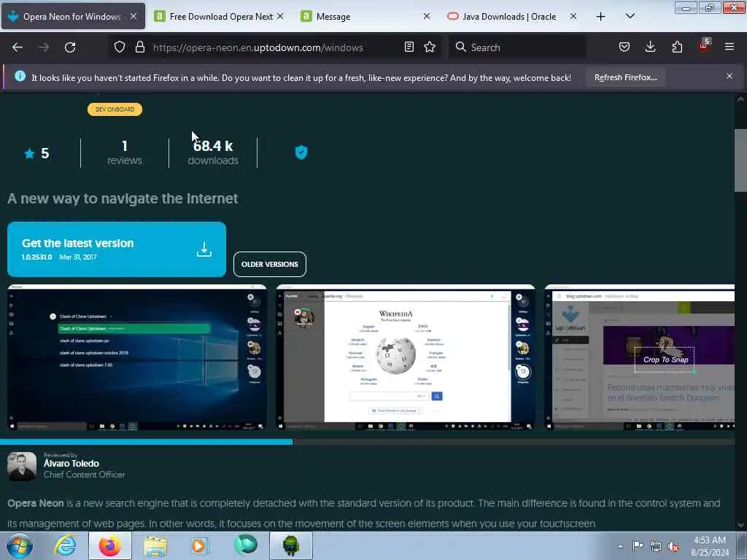Open Alvaro Toledo reviewer name link
The width and height of the screenshot is (747, 560).
71,463
